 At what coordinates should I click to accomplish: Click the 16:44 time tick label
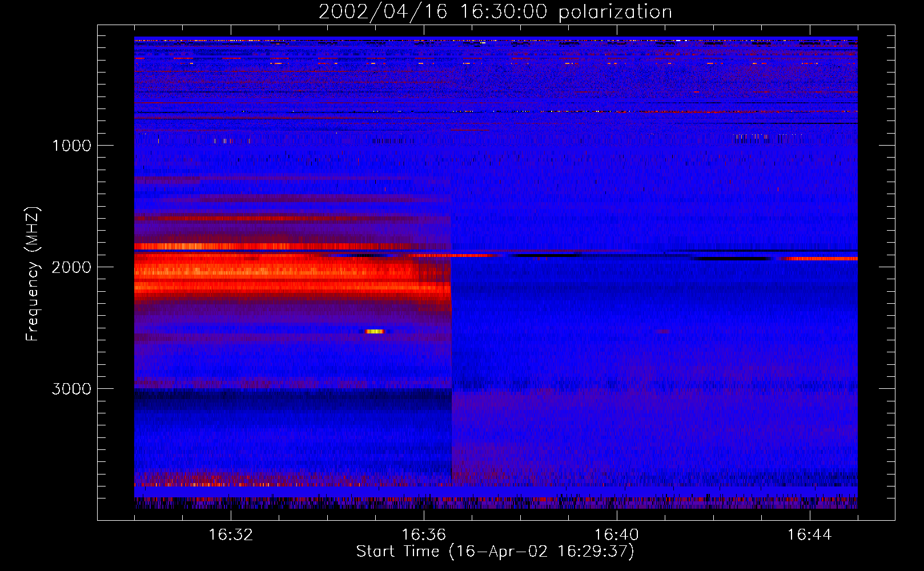[810, 535]
